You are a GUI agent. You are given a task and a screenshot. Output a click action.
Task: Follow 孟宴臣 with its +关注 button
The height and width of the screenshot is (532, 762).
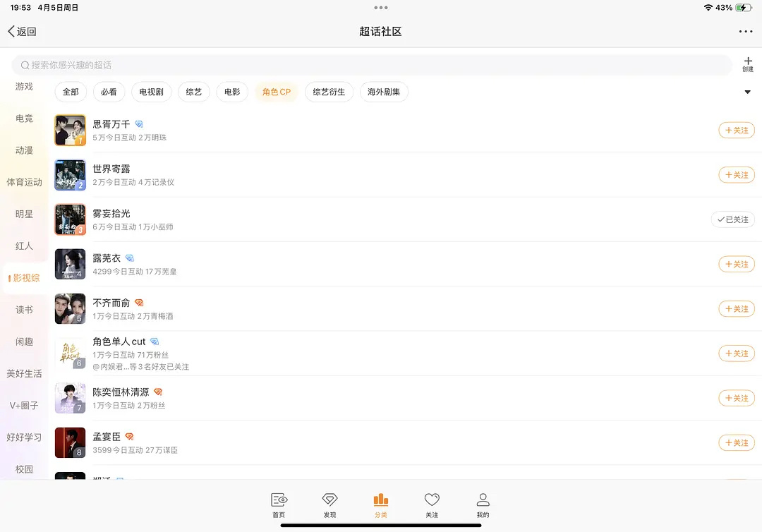tap(737, 442)
